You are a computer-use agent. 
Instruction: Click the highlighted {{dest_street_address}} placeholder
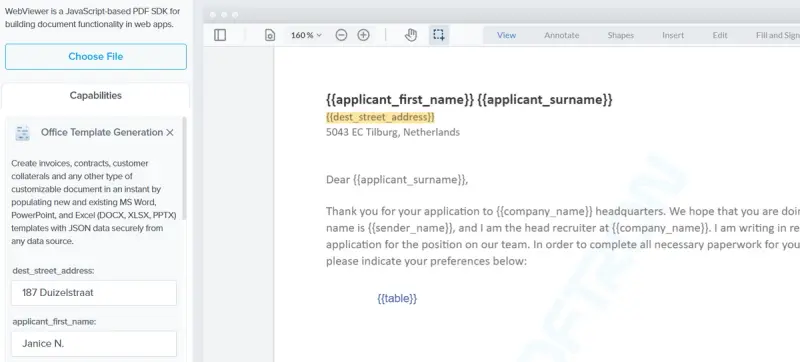click(x=380, y=117)
